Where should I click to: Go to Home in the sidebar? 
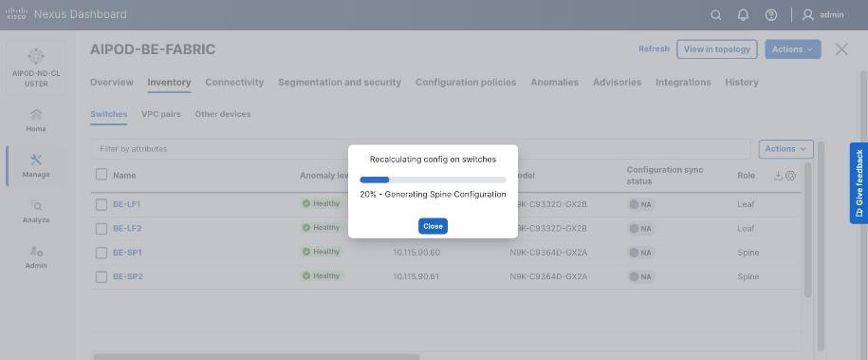[36, 121]
